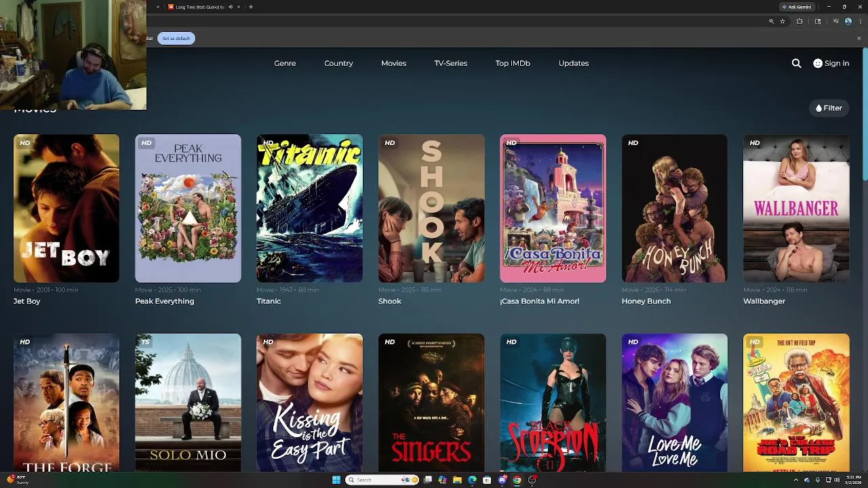Image resolution: width=868 pixels, height=488 pixels.
Task: Open the Honey Bunch poster
Action: point(675,208)
